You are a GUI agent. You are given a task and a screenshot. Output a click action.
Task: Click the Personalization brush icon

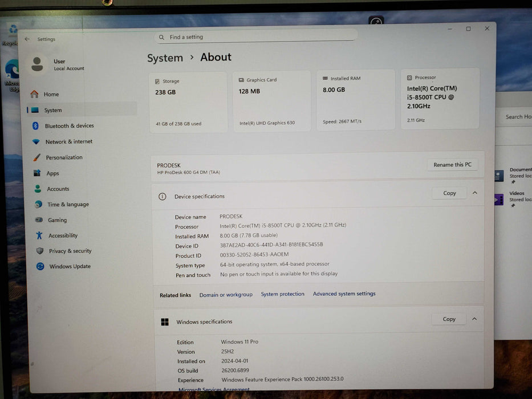point(36,157)
